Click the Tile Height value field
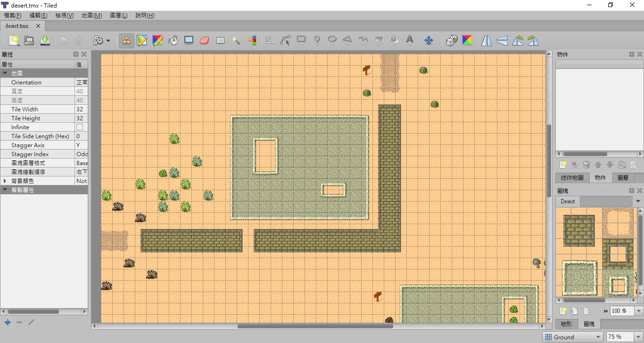 point(82,118)
